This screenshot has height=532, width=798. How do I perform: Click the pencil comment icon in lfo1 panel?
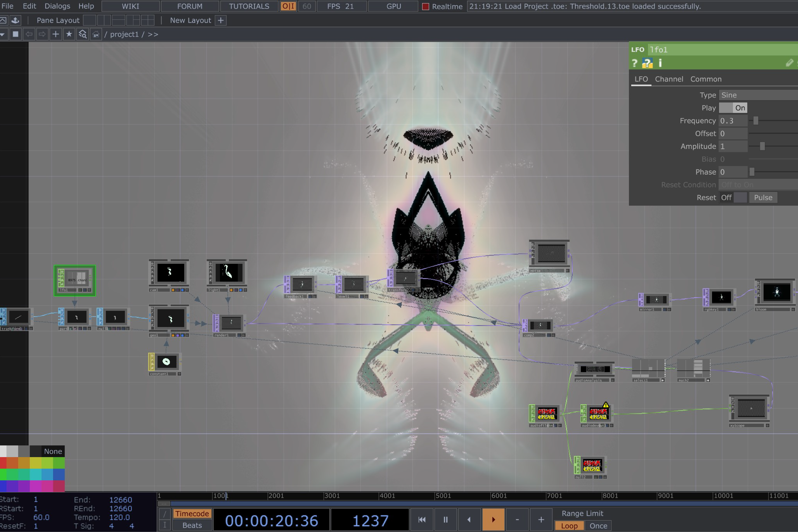[790, 63]
